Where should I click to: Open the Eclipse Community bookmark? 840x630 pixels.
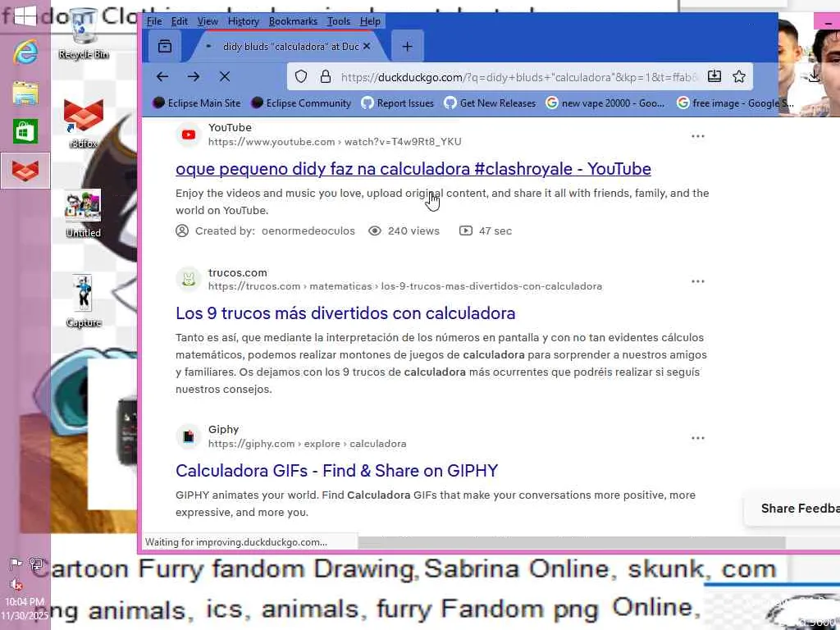point(301,103)
